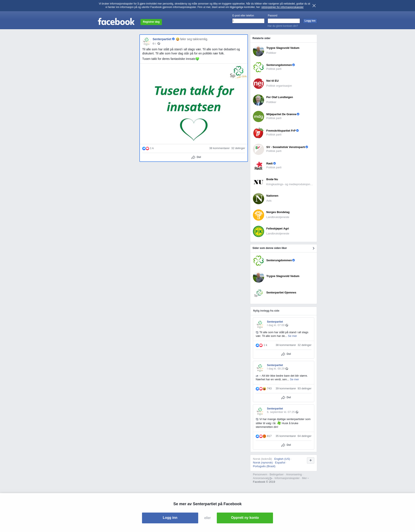Expand Se mer on 07:00 post
The image size is (415, 532).
[x=292, y=336]
